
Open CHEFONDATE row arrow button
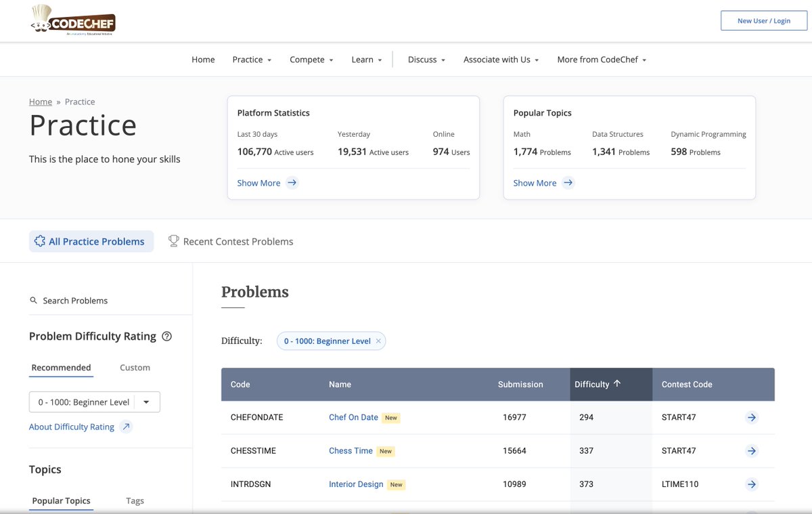click(752, 418)
